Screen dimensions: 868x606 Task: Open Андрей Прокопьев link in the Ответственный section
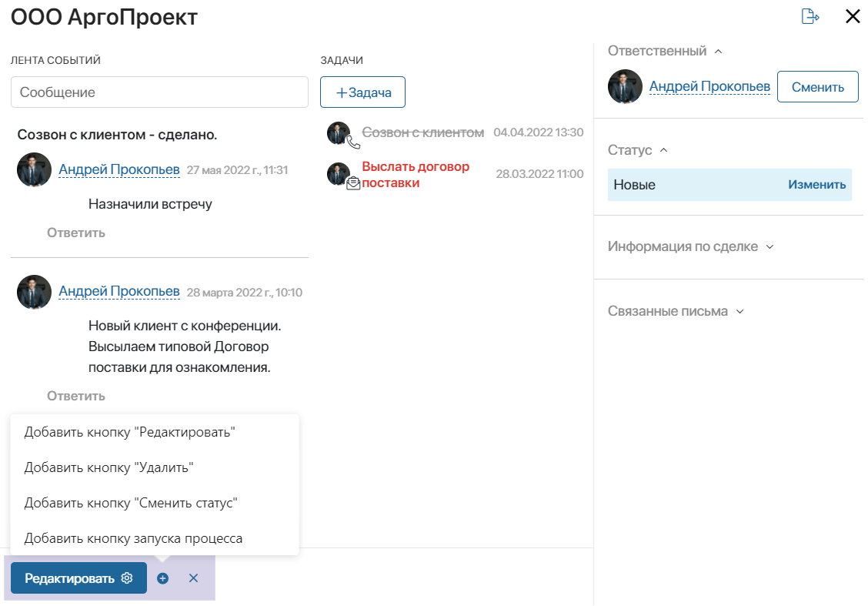(x=709, y=86)
